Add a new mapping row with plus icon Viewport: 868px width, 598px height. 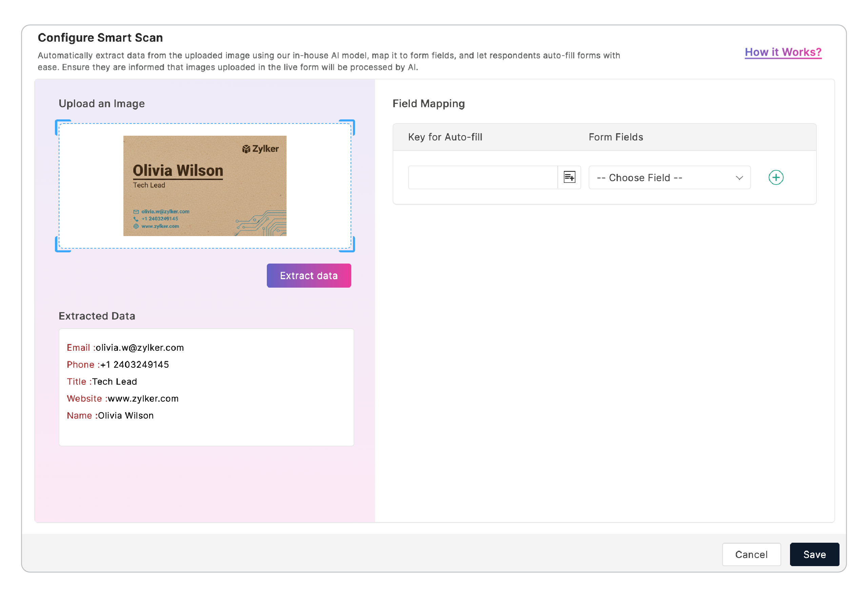pyautogui.click(x=775, y=177)
